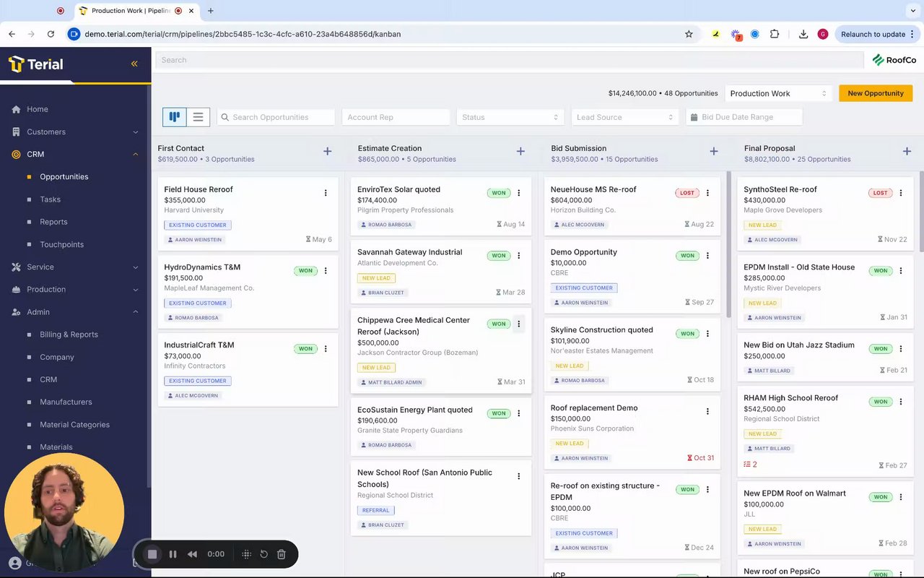Screen dimensions: 924x578
Task: Open the browser tab list chevron
Action: point(912,11)
